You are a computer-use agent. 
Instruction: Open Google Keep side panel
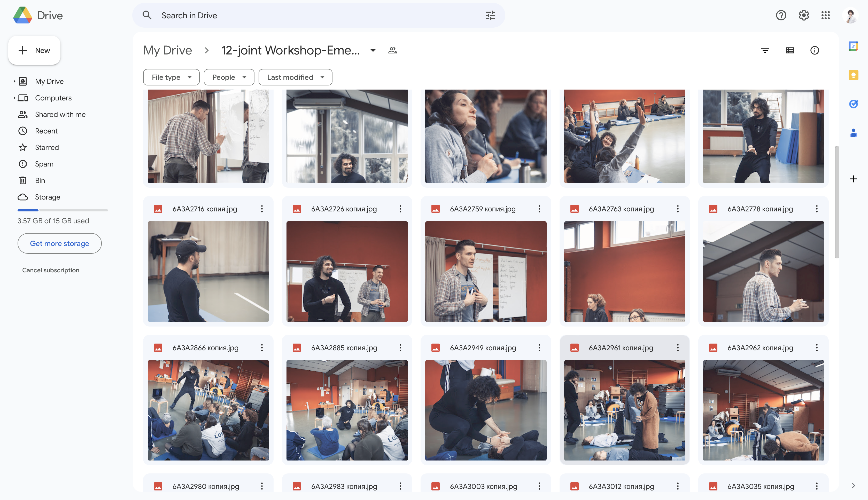tap(853, 75)
